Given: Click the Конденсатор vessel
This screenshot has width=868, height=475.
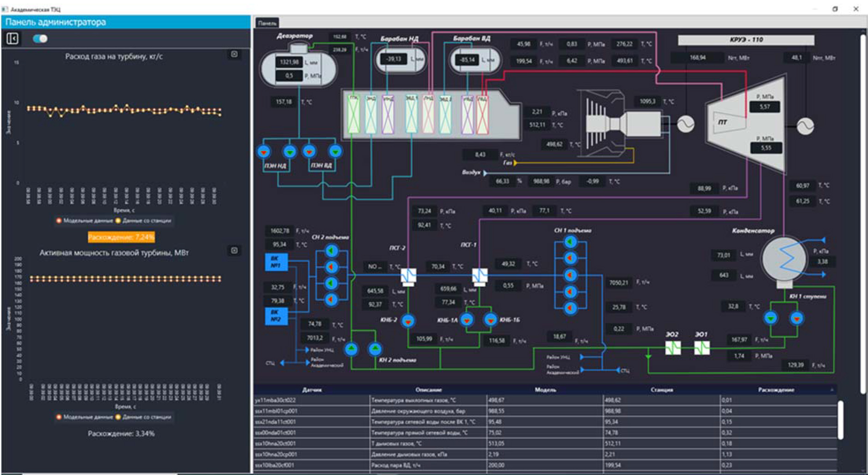Looking at the screenshot, I should pyautogui.click(x=785, y=259).
